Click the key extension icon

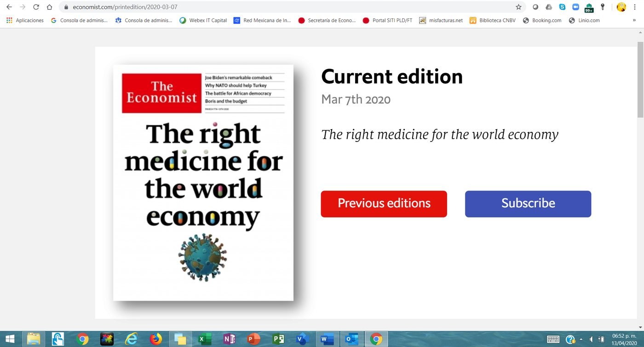point(602,7)
